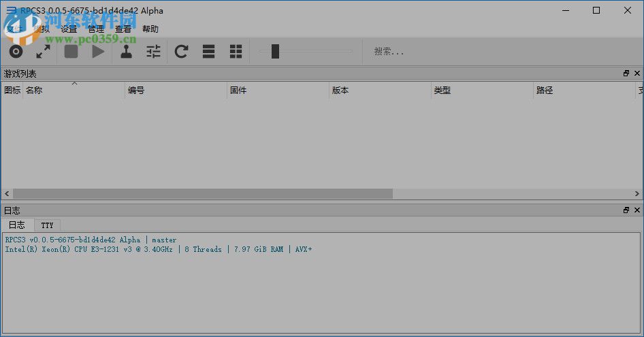Open configuration sliders icon
The width and height of the screenshot is (644, 337).
point(154,52)
